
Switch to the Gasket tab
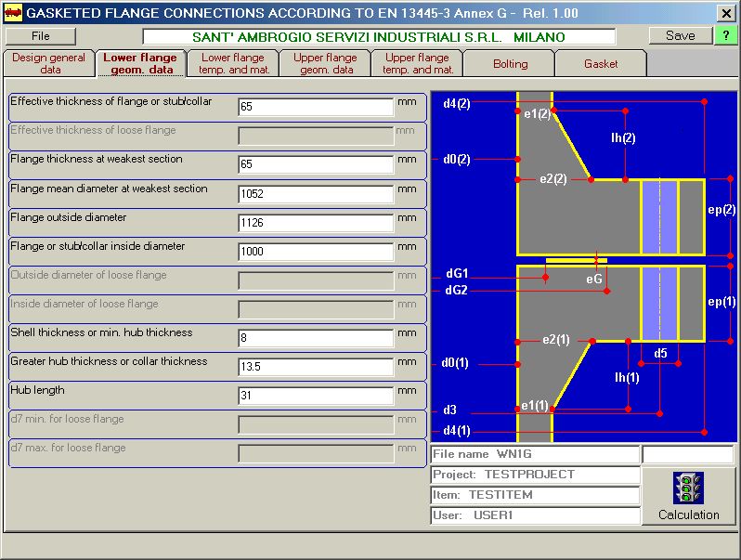601,63
